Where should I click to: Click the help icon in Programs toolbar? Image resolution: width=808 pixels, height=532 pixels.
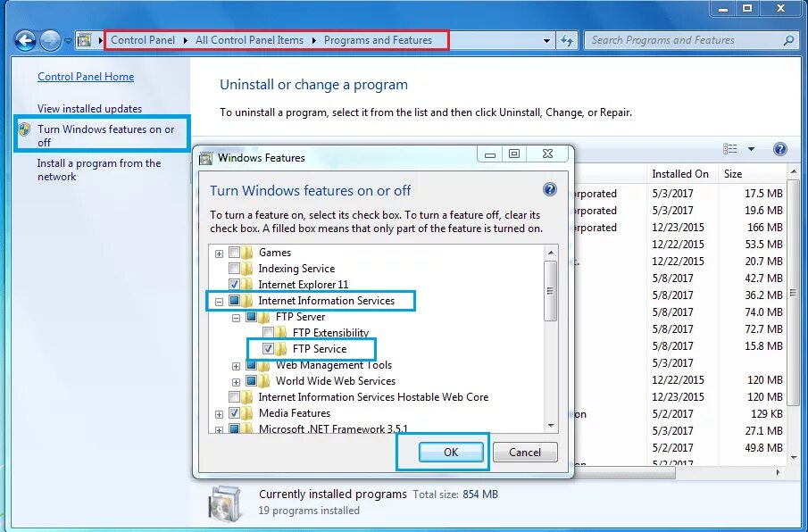click(x=780, y=149)
